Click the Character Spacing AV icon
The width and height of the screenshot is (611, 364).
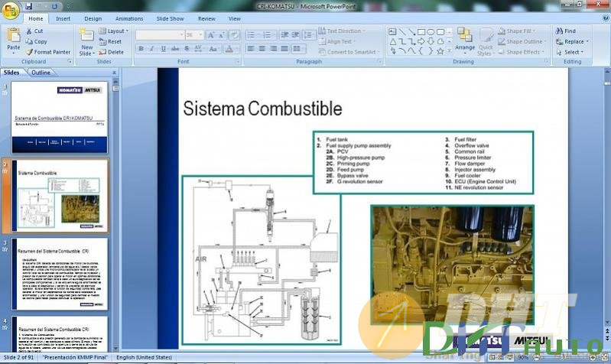(x=198, y=49)
